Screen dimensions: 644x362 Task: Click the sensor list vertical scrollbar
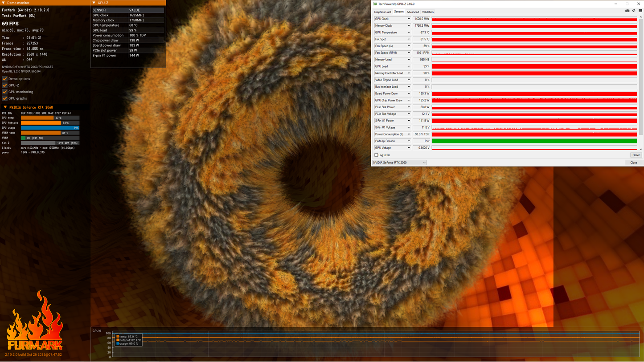641,83
